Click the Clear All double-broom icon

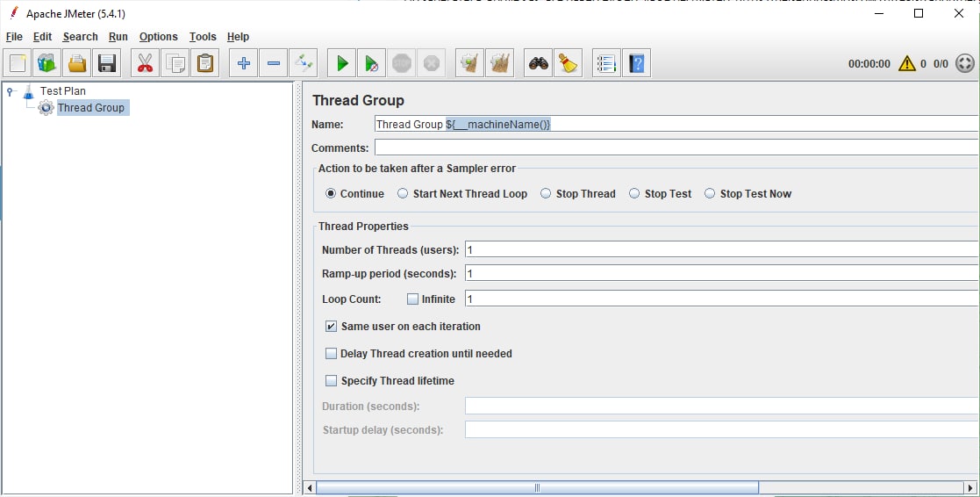click(500, 63)
